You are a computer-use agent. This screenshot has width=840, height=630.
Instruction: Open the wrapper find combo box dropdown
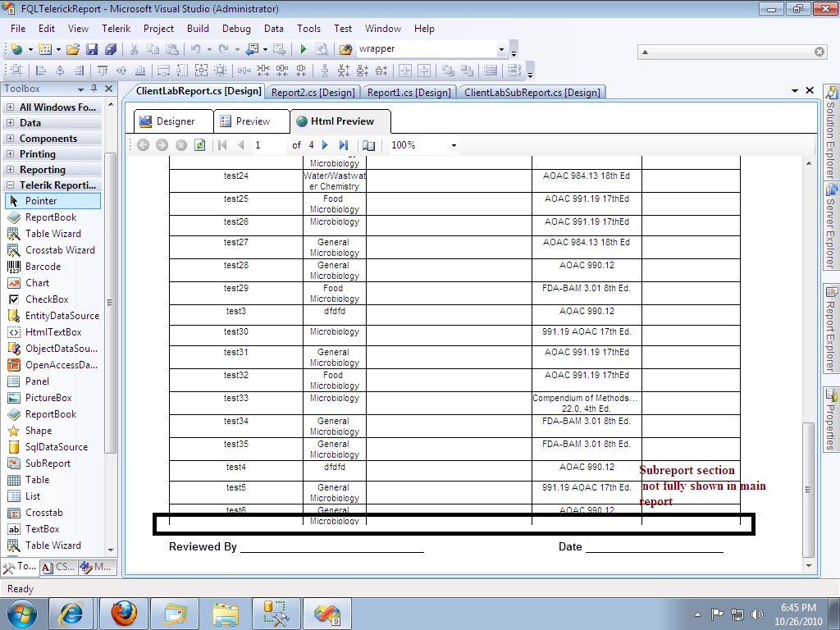(x=501, y=49)
